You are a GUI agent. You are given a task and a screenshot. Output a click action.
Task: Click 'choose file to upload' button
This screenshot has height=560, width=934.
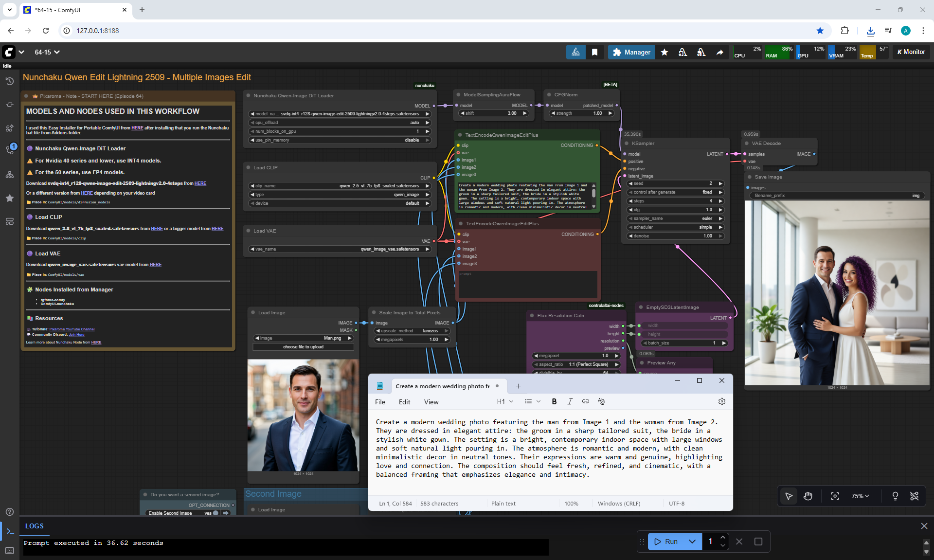tap(303, 347)
